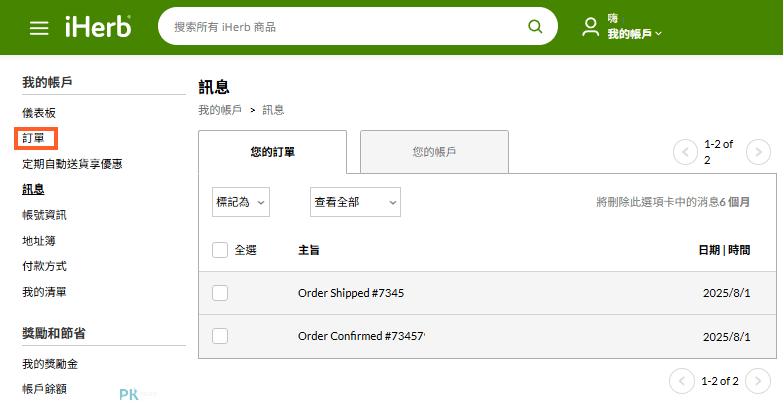Expand the 我的帳戶 header dropdown

pyautogui.click(x=634, y=33)
